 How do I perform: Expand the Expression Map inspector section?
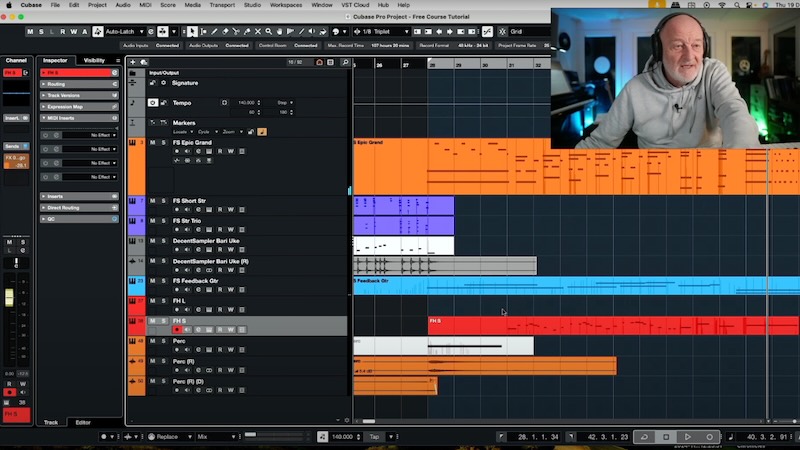tap(79, 107)
